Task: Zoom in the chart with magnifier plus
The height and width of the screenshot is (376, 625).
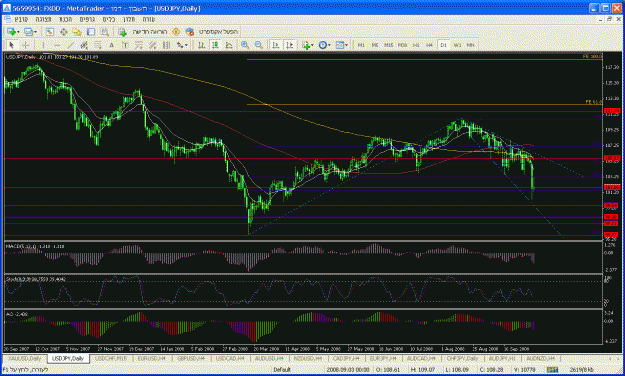Action: [245, 45]
